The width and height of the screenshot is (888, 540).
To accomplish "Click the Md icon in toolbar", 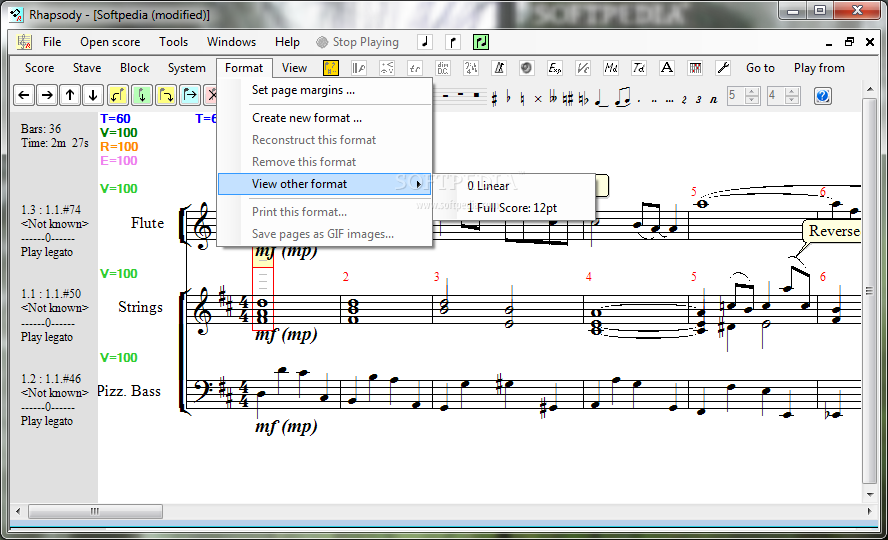I will (611, 68).
